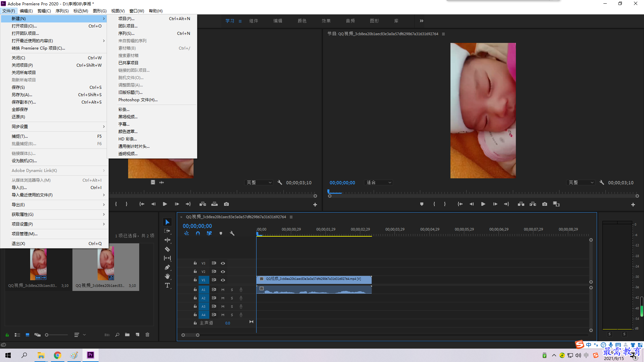Switch to the Effects workspace tab
The height and width of the screenshot is (362, 644).
click(x=326, y=21)
